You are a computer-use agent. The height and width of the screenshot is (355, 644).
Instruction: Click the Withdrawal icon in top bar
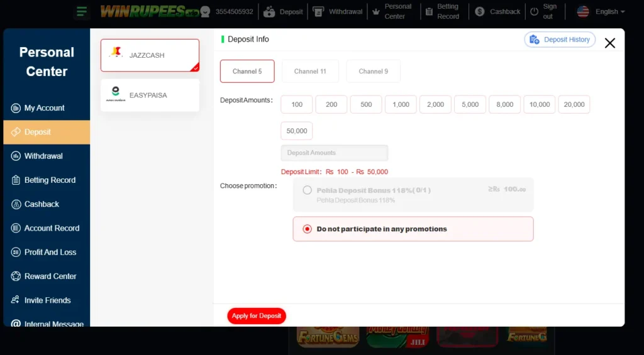(x=318, y=11)
